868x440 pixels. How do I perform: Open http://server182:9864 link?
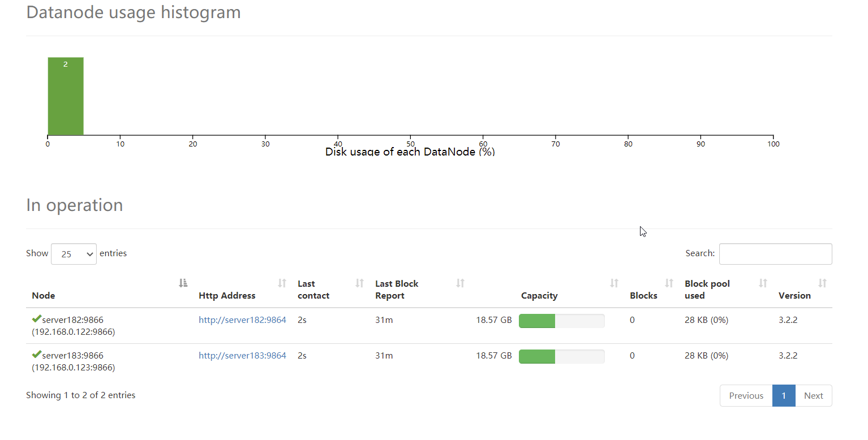point(242,320)
